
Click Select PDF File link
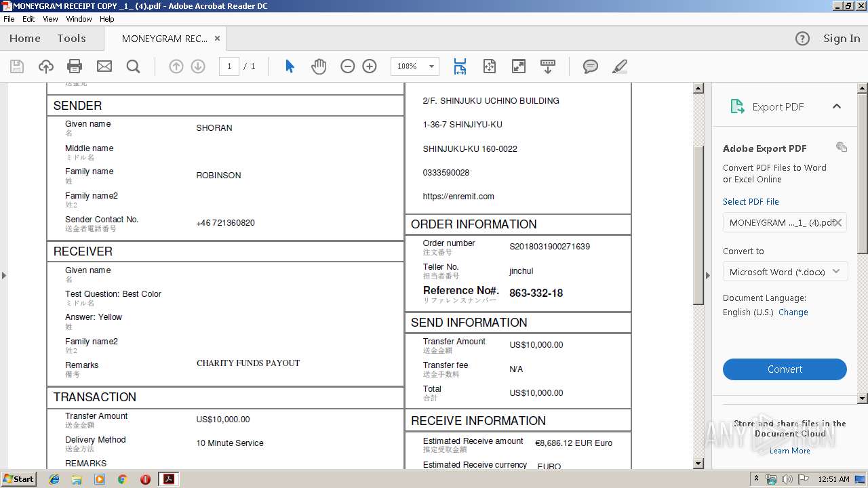pos(751,202)
